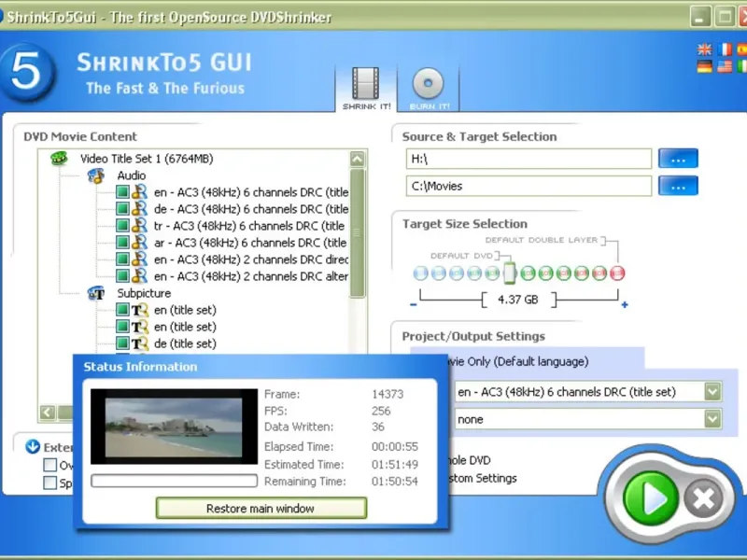
Task: Click the de subpicture preview T icon
Action: 139,343
